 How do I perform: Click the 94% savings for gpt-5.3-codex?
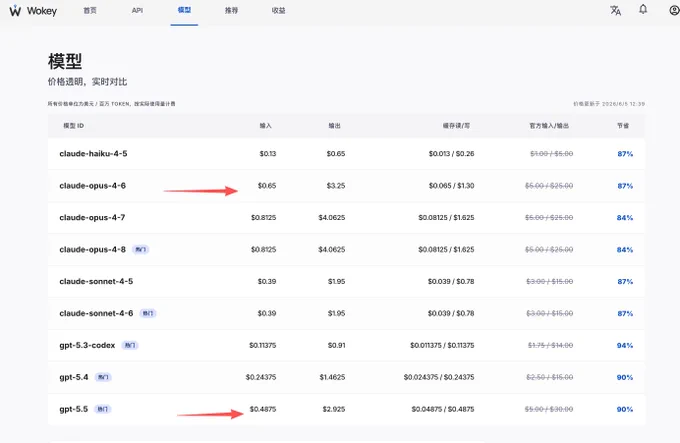pos(625,345)
